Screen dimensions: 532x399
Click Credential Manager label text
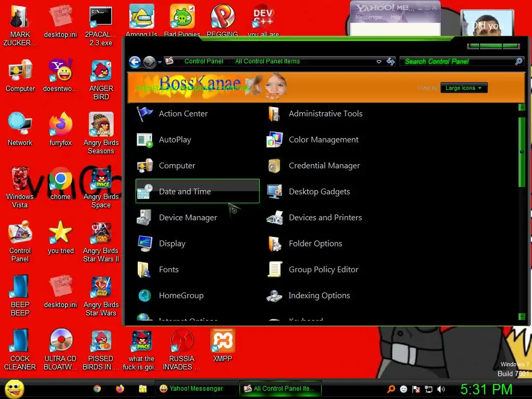[x=324, y=166]
